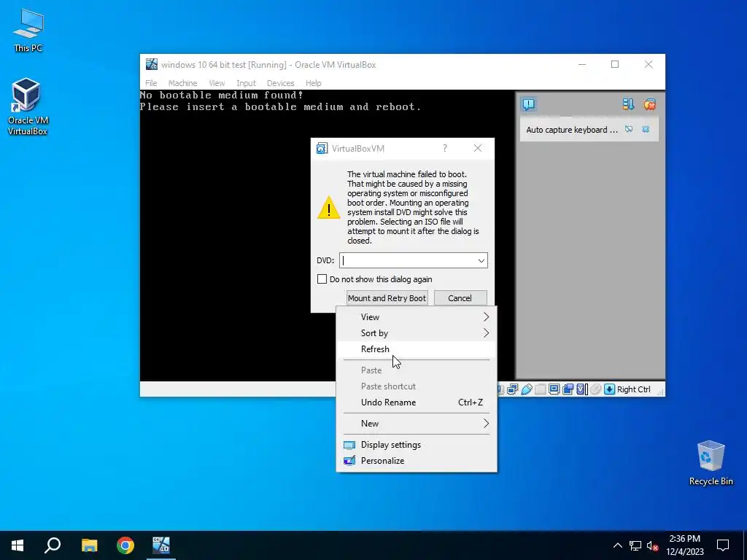
Task: Dismiss the Auto capture keyboard notification
Action: [646, 130]
